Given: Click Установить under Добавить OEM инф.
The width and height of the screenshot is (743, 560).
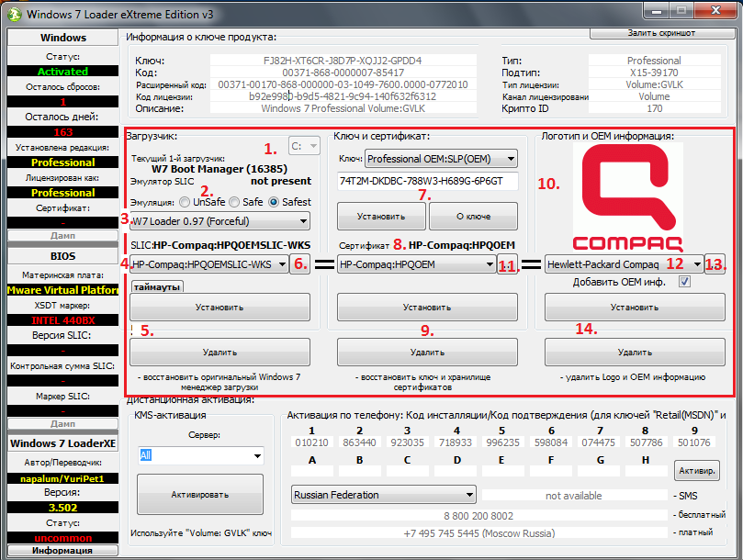Looking at the screenshot, I should coord(635,307).
